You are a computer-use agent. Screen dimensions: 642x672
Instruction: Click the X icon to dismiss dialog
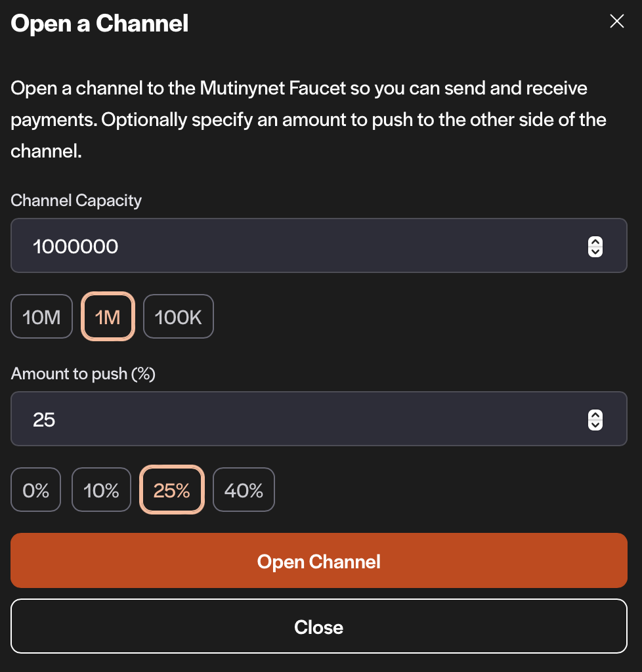tap(616, 21)
